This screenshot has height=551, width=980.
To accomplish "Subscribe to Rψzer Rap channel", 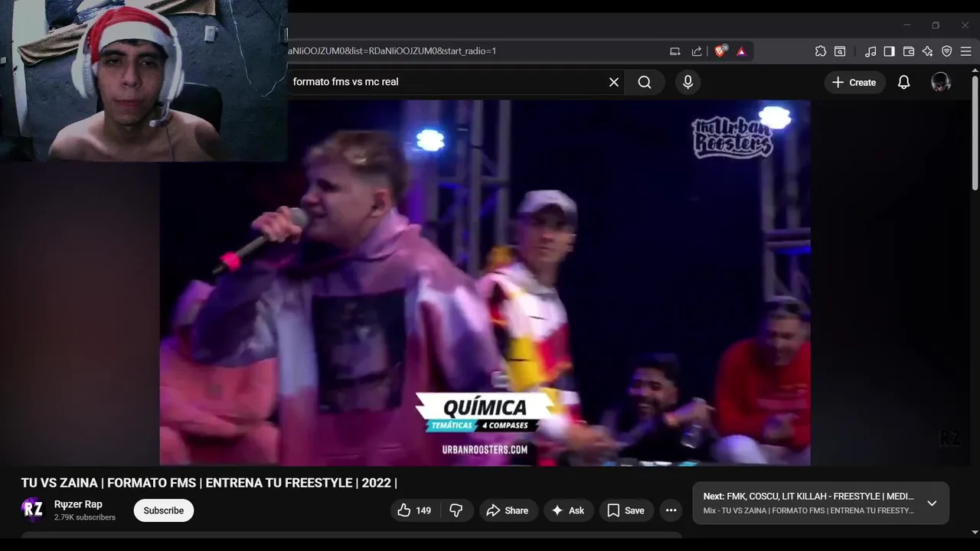I will [164, 510].
